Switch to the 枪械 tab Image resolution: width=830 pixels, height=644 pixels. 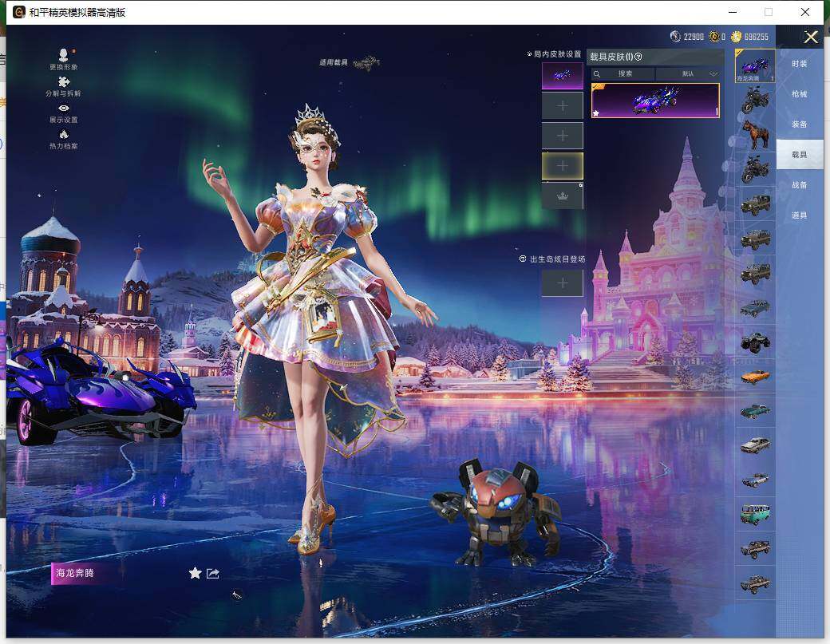click(x=800, y=93)
